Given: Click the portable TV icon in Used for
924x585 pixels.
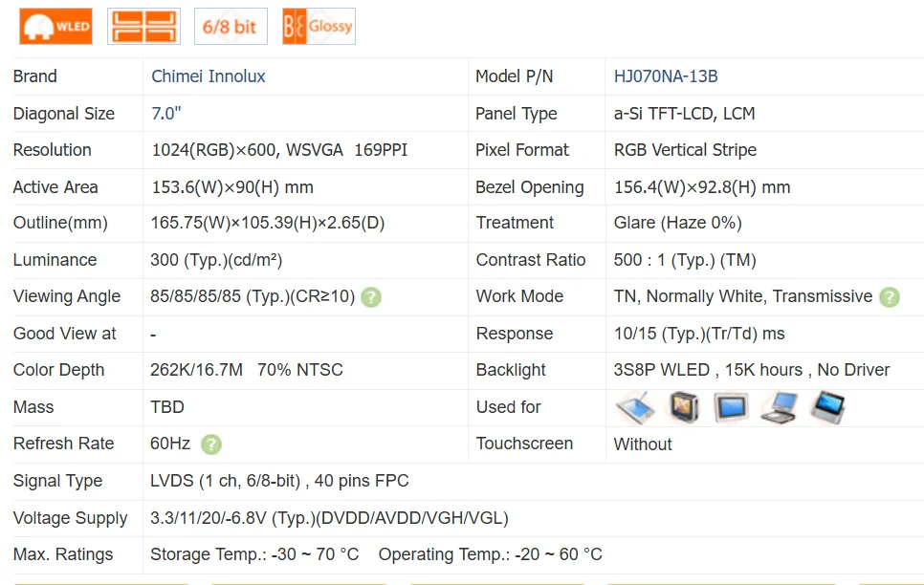Looking at the screenshot, I should coord(684,407).
